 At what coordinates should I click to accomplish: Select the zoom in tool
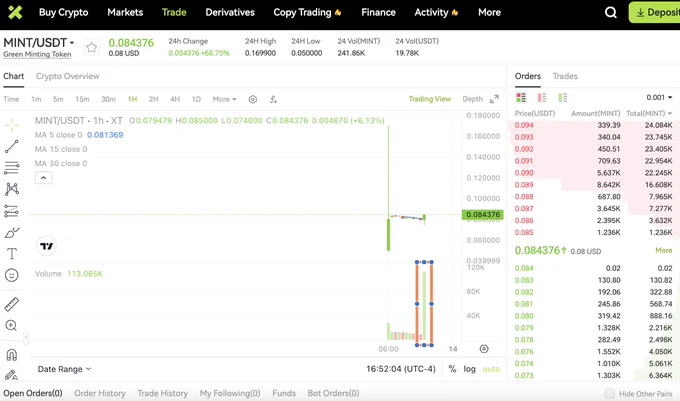coord(11,326)
